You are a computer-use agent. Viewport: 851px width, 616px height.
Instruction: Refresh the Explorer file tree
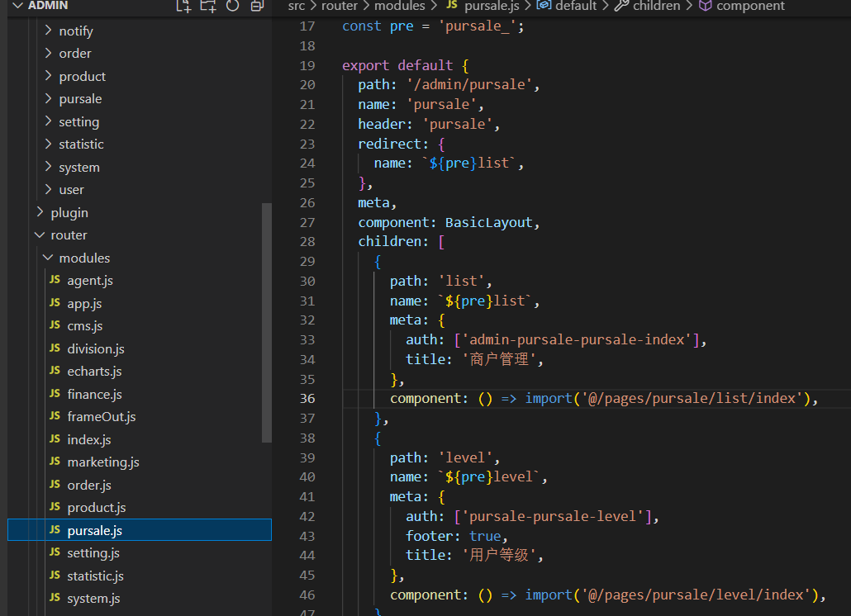pyautogui.click(x=232, y=6)
